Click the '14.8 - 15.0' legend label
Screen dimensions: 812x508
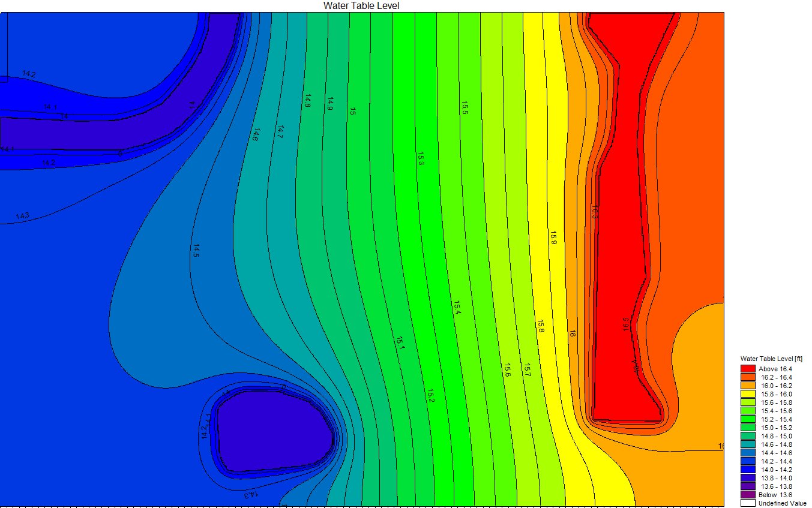coord(777,436)
